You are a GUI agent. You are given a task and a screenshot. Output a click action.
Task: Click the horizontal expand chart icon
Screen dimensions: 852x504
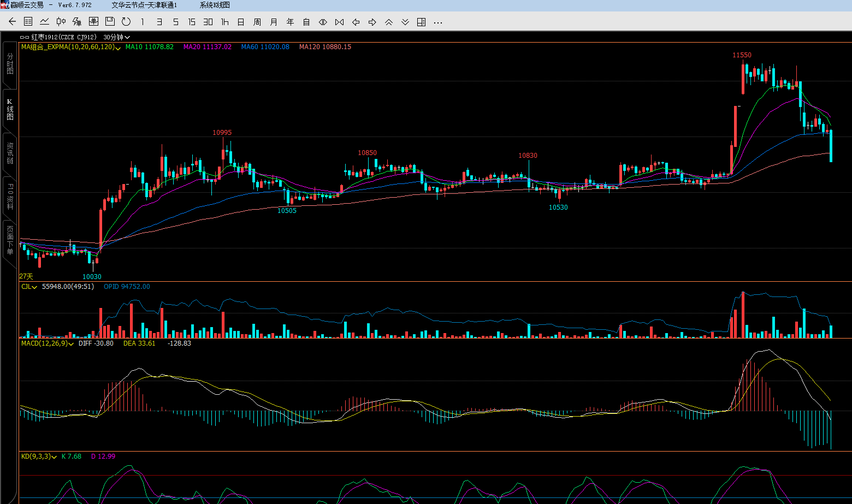(x=323, y=22)
